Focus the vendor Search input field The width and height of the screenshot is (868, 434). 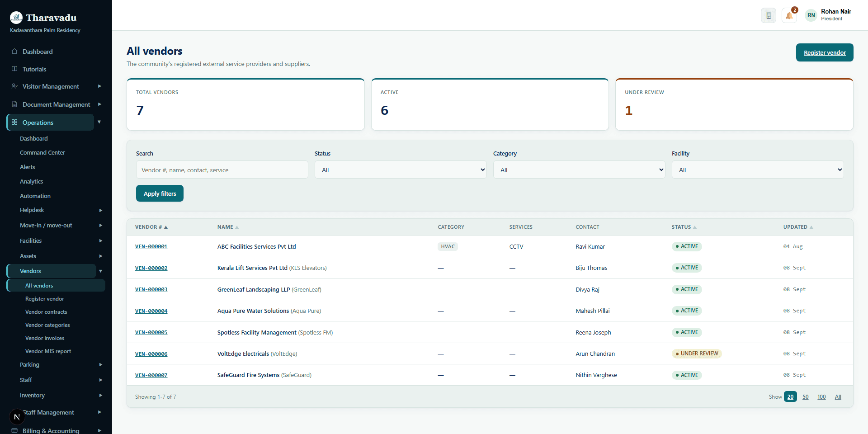222,170
